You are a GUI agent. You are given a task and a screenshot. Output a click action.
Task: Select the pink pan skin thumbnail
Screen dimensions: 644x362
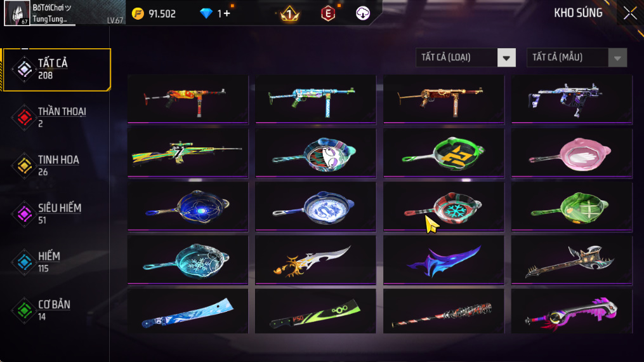(x=572, y=153)
